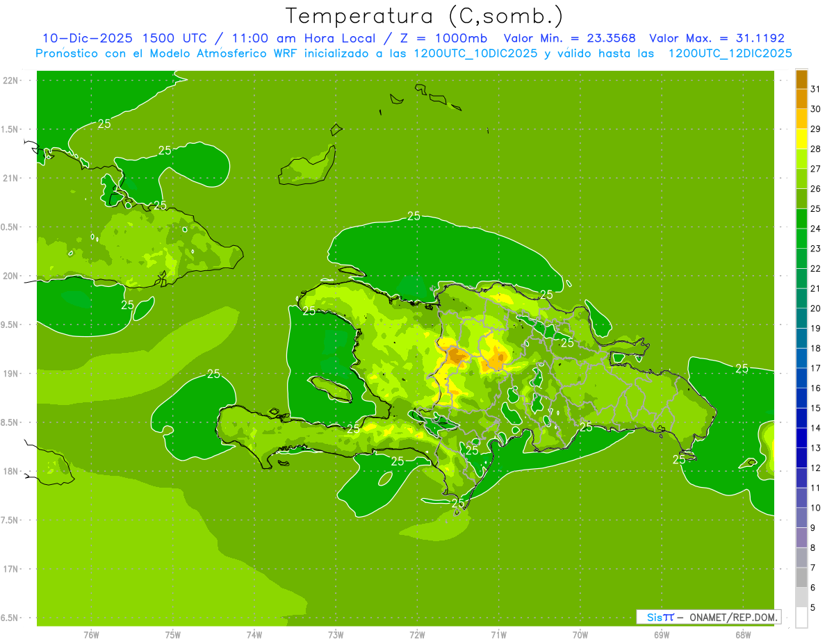
Task: Click the dark orange swatch atop the color bar
Action: pos(801,79)
